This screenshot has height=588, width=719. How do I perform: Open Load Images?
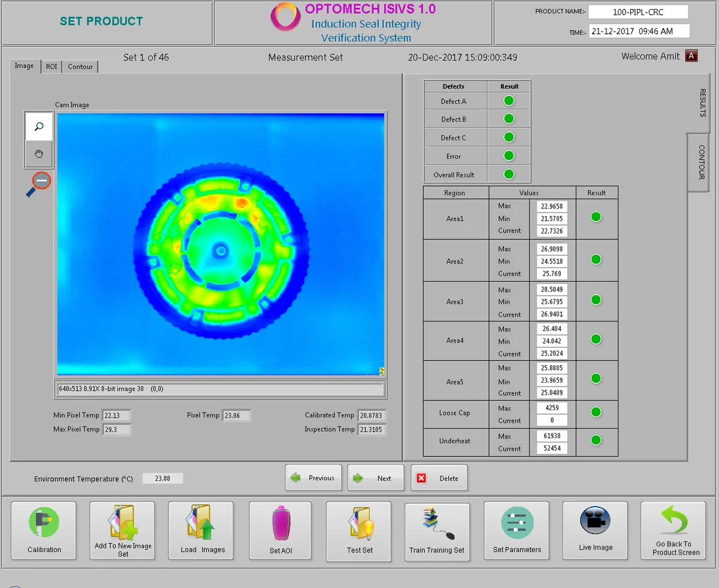coord(201,531)
